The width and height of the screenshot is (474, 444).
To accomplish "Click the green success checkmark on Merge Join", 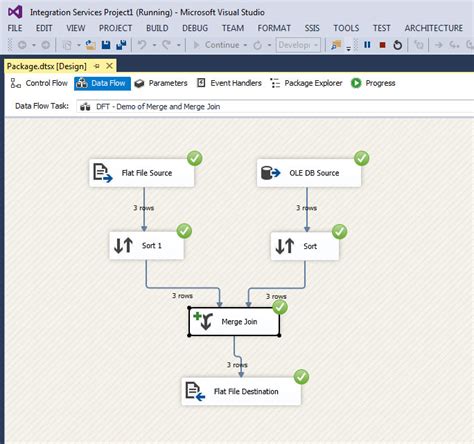I will click(280, 307).
